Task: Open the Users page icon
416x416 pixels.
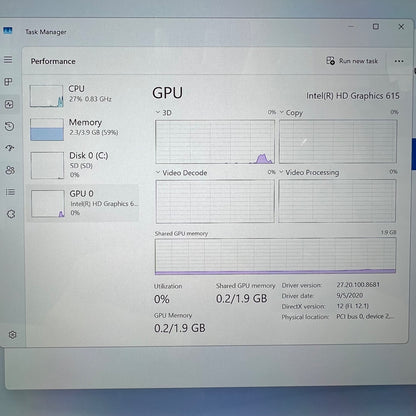Action: (10, 170)
